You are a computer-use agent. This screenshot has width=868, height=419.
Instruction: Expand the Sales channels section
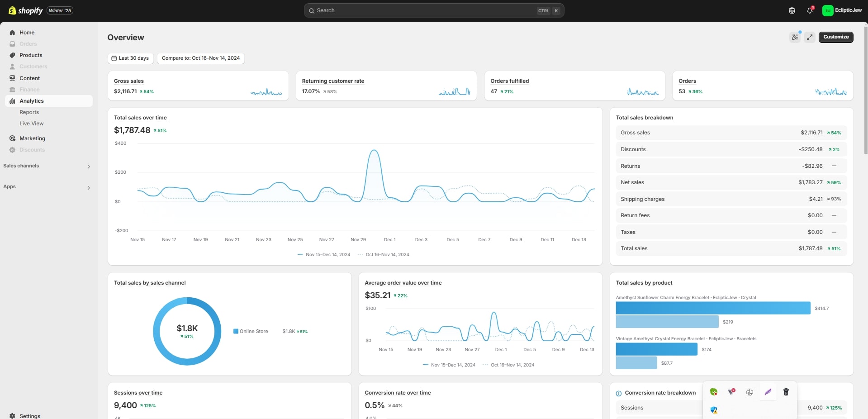point(89,167)
